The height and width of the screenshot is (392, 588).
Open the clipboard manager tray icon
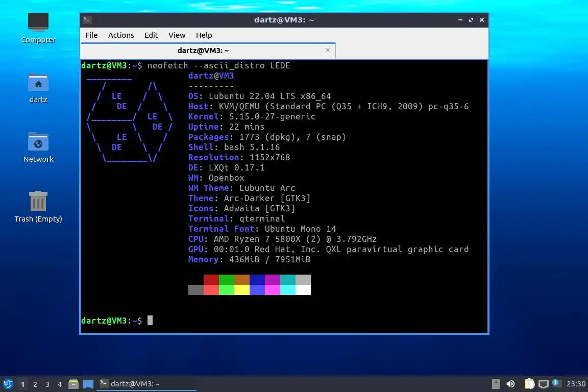pyautogui.click(x=529, y=384)
